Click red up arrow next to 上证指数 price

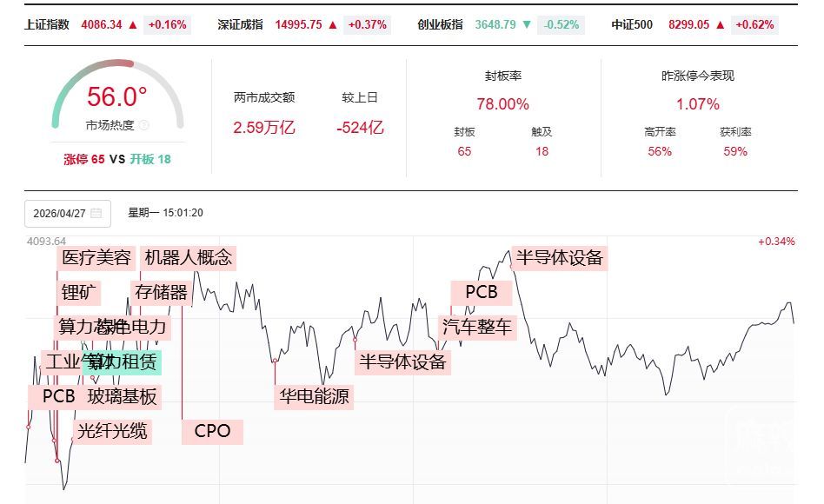click(x=132, y=25)
